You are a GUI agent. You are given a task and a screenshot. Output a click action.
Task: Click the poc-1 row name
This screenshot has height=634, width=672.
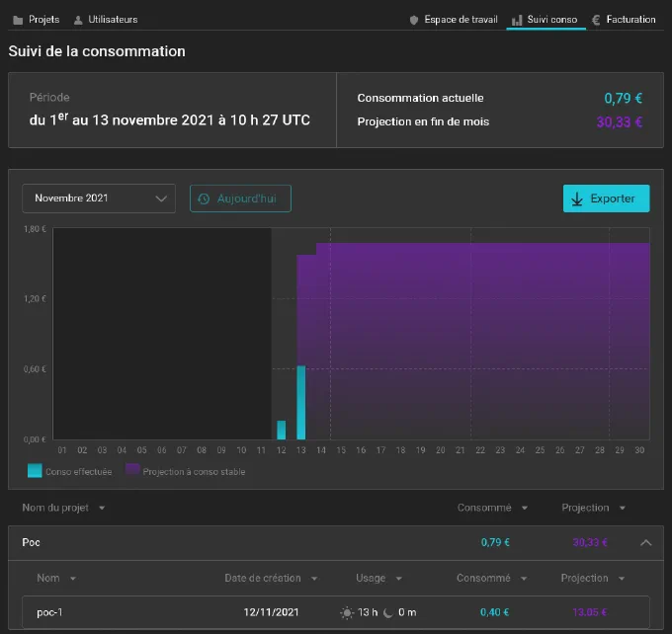[x=49, y=612]
